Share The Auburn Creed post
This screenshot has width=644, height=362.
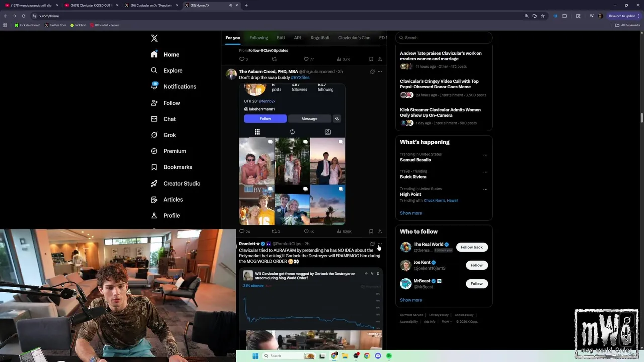(x=380, y=231)
